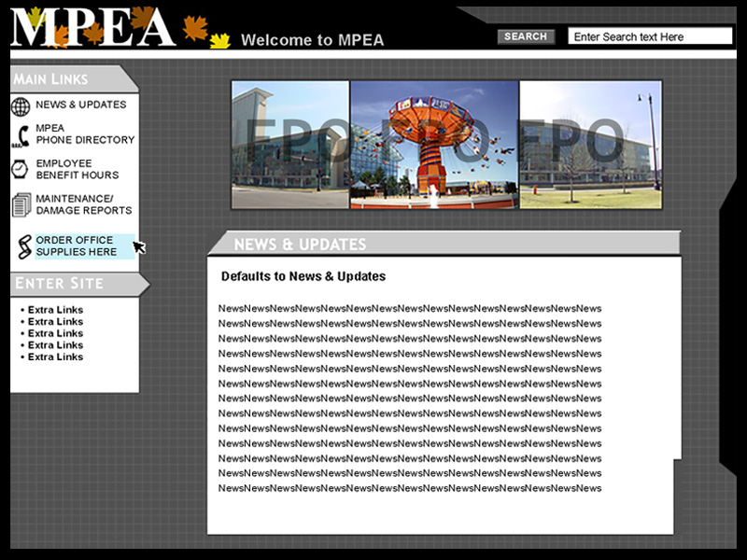Go to Employee Benefit Hours
747x560 pixels.
pos(78,169)
